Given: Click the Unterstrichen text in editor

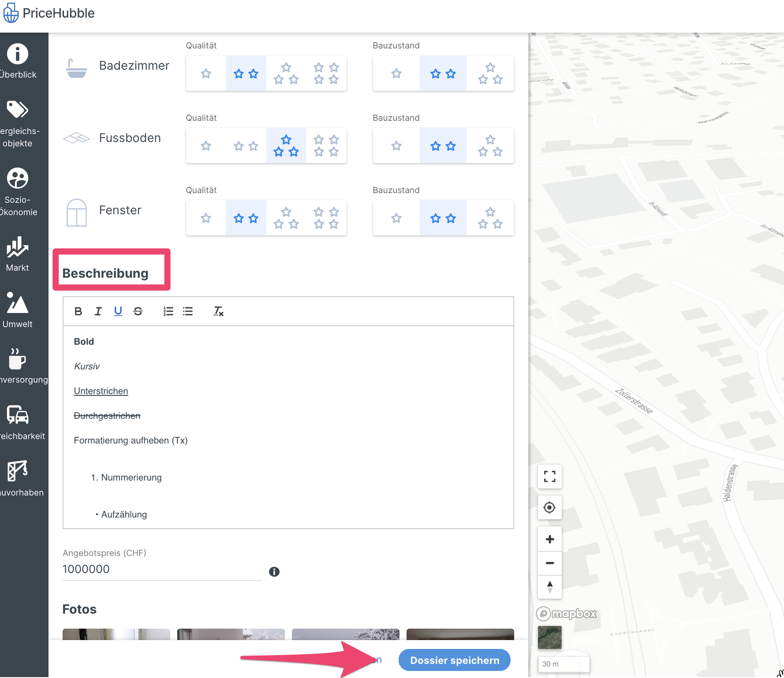Looking at the screenshot, I should click(101, 391).
